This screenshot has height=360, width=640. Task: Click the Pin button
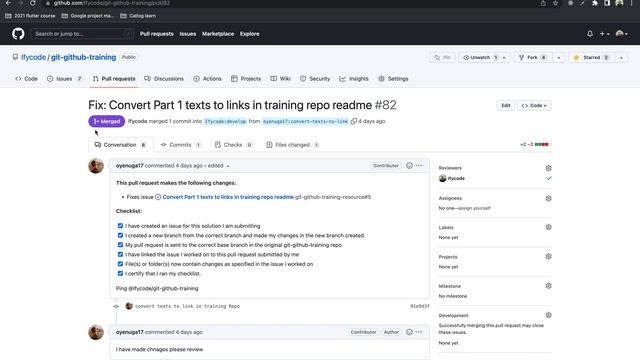[443, 58]
